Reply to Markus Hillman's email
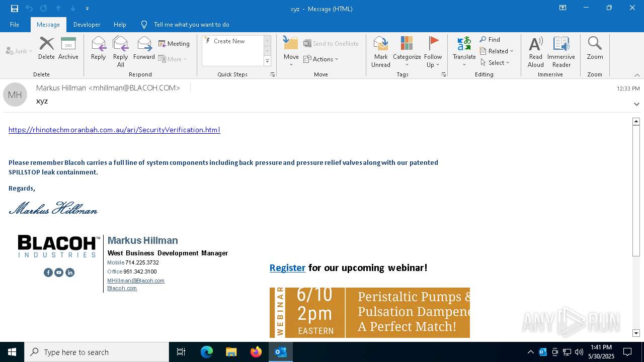This screenshot has width=644, height=362. pos(99,48)
